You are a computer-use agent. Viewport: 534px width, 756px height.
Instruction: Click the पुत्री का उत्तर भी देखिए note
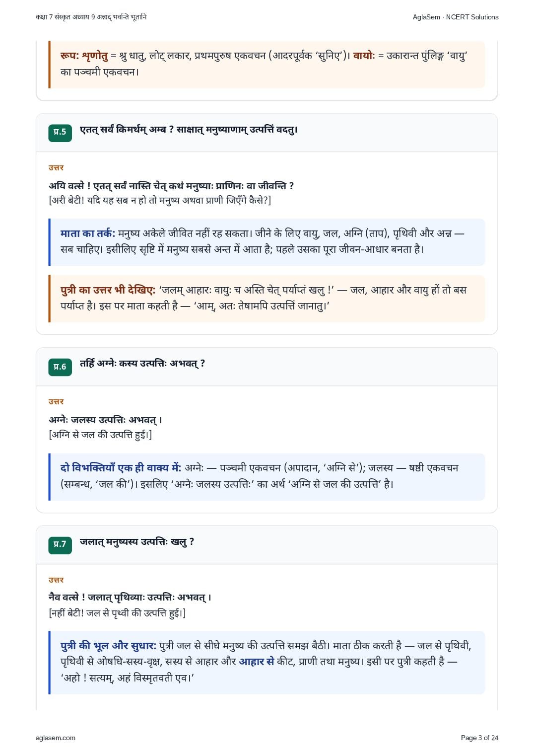[267, 298]
